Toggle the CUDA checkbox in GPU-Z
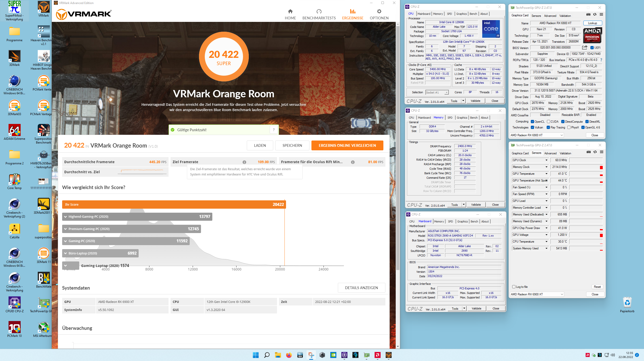 548,122
